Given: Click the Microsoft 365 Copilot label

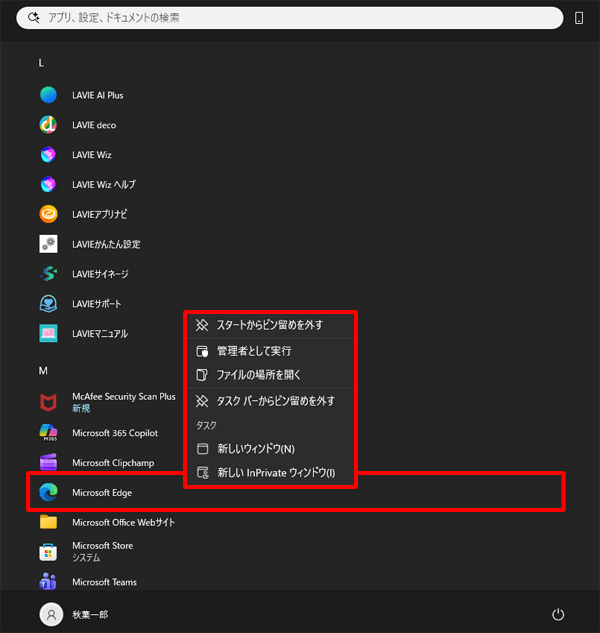Looking at the screenshot, I should pos(115,433).
